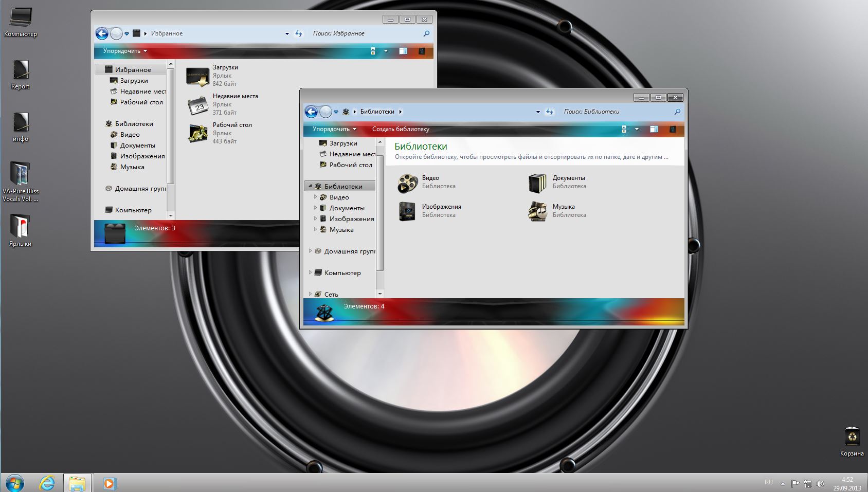Expand Изображения node in Библиотеки tree
The height and width of the screenshot is (492, 868).
[315, 218]
